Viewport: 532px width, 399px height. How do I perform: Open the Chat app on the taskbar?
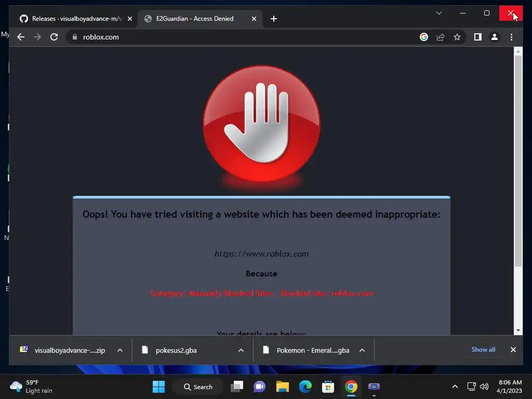tap(260, 387)
